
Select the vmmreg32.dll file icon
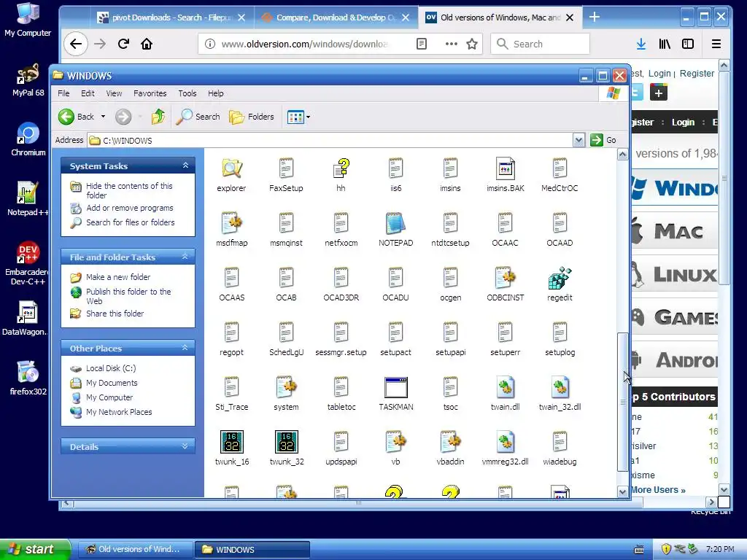tap(505, 442)
